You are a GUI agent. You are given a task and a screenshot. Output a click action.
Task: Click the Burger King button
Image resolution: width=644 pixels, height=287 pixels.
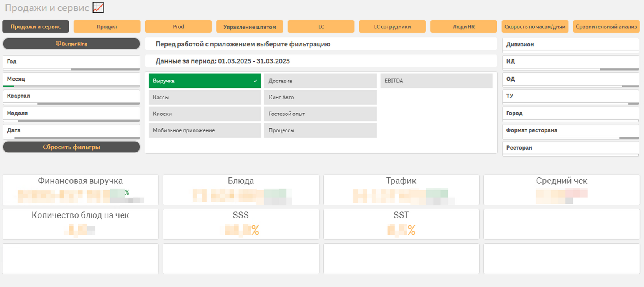pyautogui.click(x=71, y=44)
